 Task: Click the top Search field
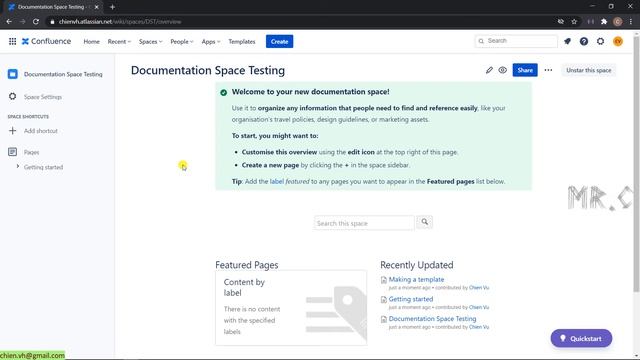(x=516, y=41)
